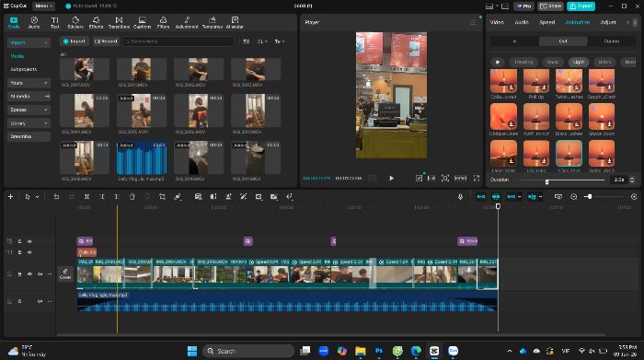This screenshot has height=360, width=644.
Task: Click the Add track plus icon in timeline toolbar
Action: pyautogui.click(x=11, y=197)
